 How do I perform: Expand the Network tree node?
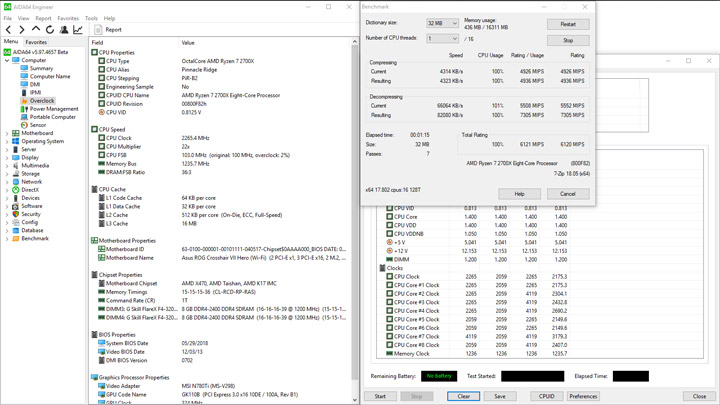coord(7,182)
